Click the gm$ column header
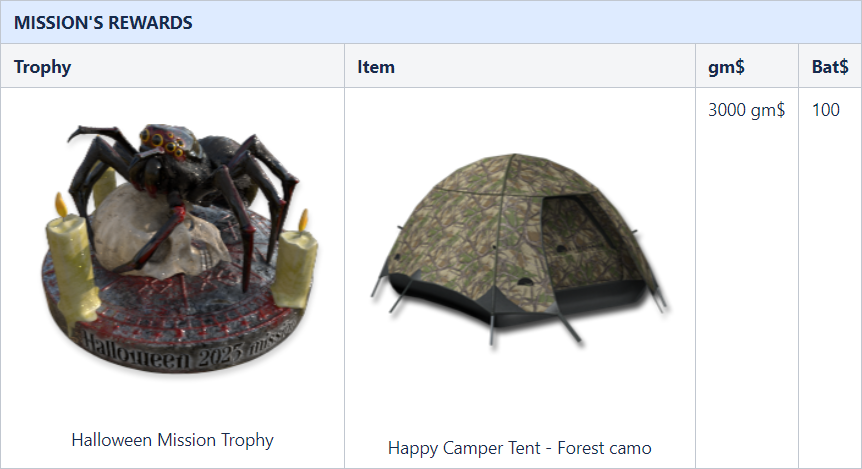This screenshot has height=469, width=862. [x=726, y=67]
